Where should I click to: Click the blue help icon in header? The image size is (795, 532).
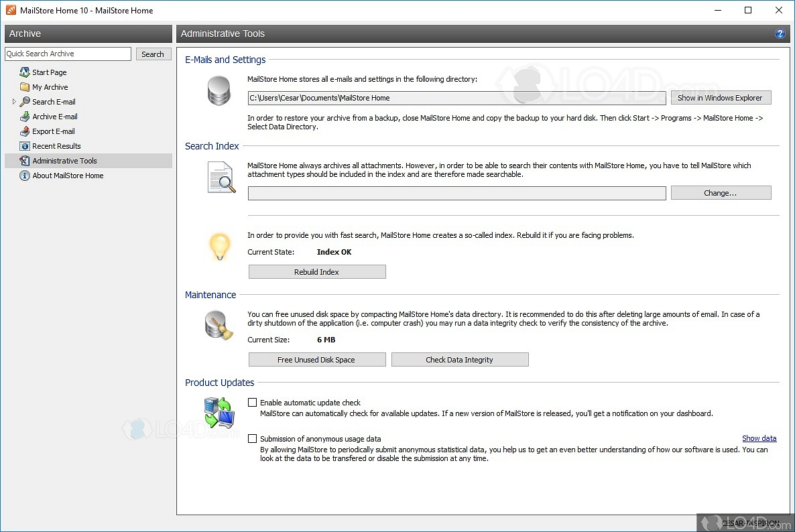[780, 34]
